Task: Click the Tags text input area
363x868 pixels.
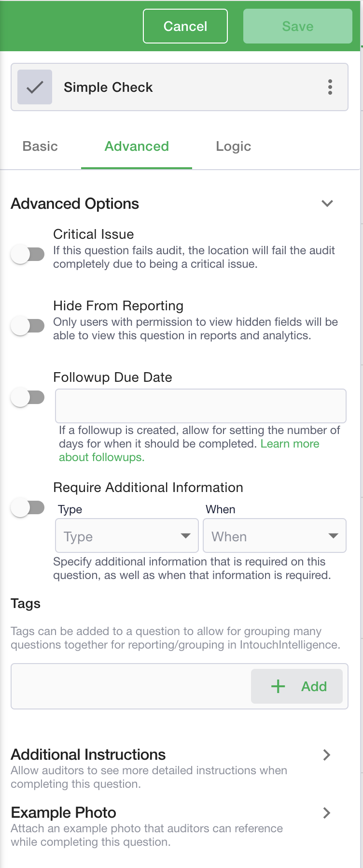Action: [131, 686]
